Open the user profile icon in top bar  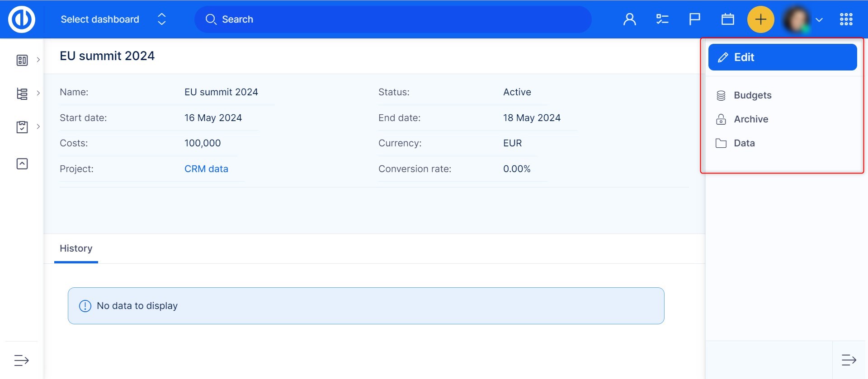(x=629, y=19)
